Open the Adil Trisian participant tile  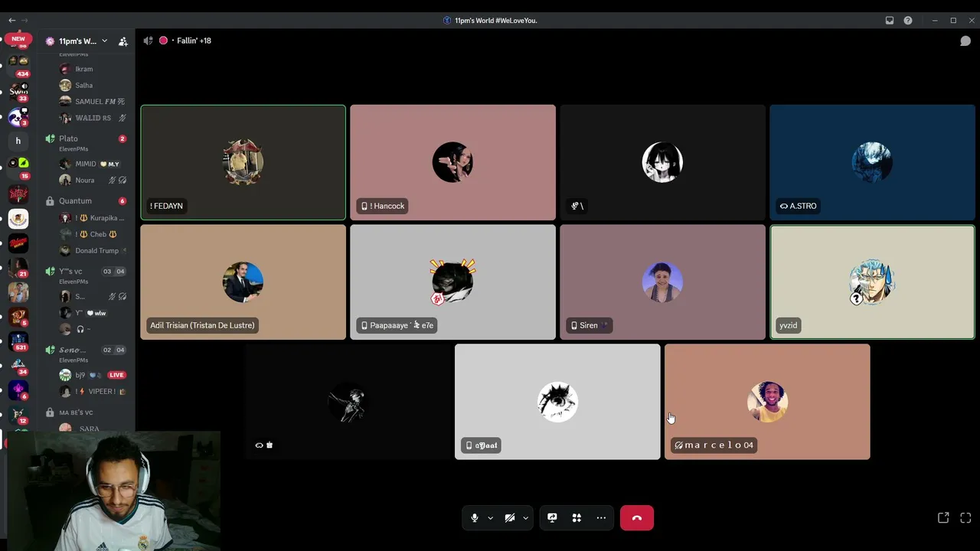243,282
